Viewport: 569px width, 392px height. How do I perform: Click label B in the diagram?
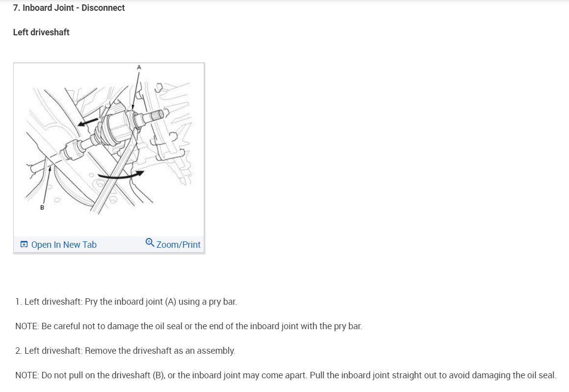tap(42, 208)
